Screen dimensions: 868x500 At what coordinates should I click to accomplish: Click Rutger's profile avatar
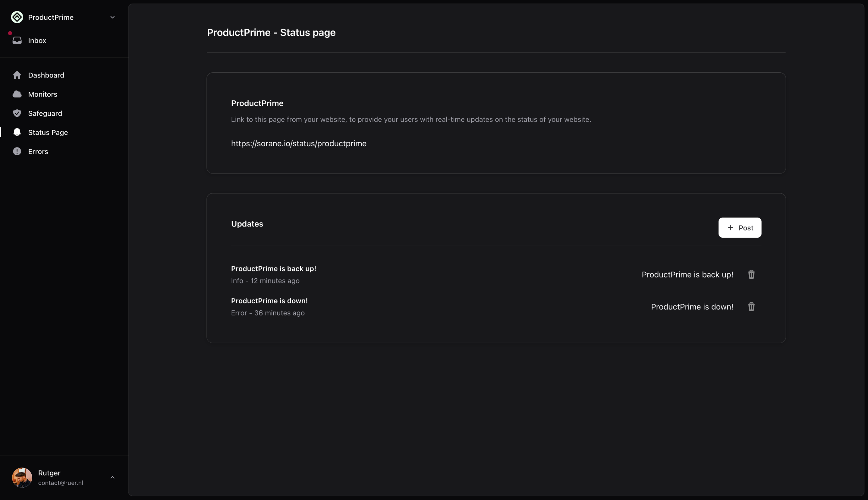click(22, 477)
